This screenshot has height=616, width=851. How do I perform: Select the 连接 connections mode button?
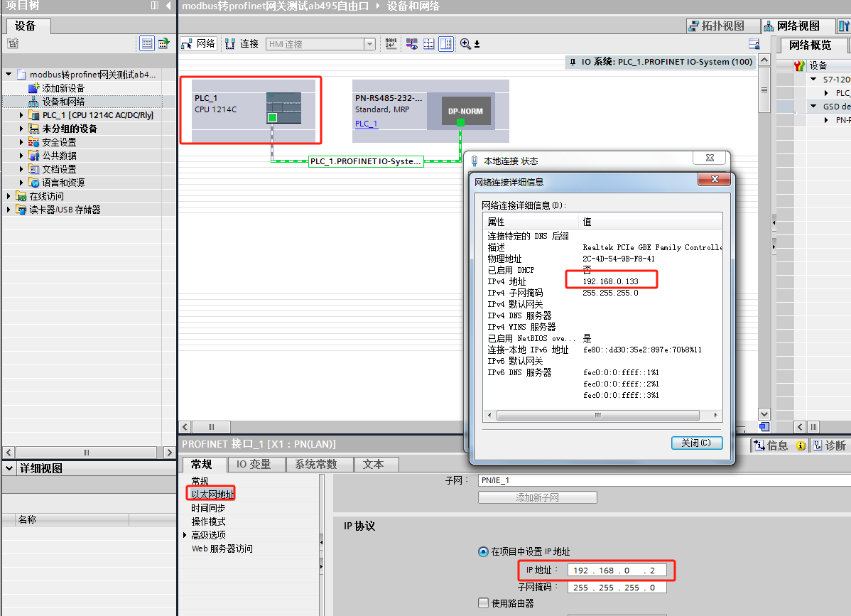(242, 44)
